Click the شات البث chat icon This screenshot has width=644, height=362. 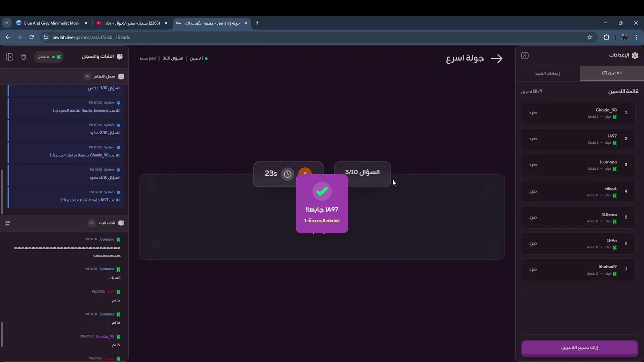point(121,223)
